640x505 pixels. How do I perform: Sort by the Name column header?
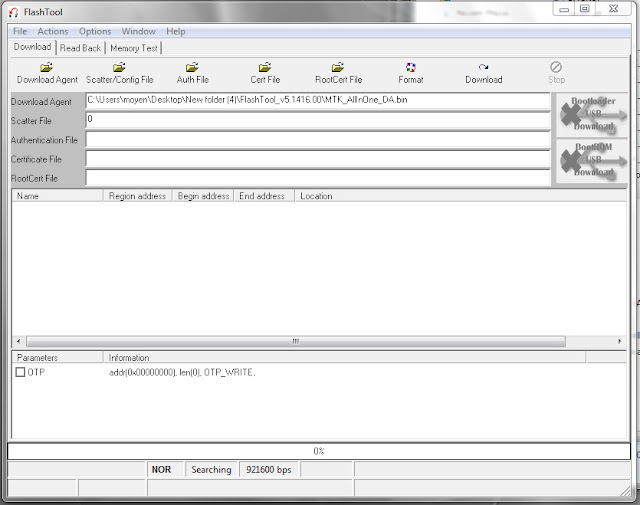(57, 196)
